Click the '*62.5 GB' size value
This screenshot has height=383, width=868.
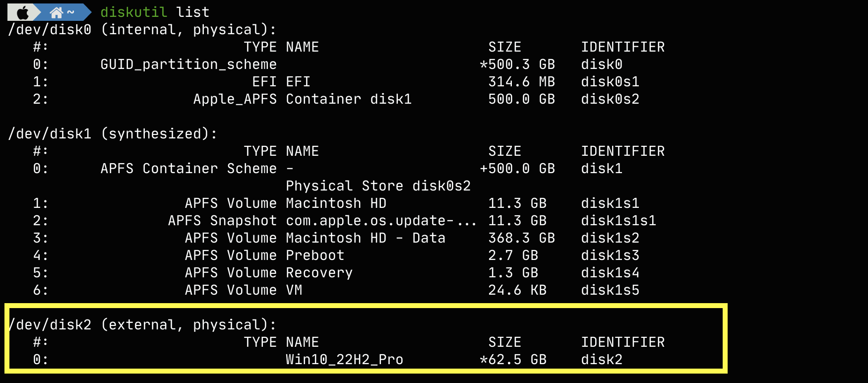coord(513,360)
